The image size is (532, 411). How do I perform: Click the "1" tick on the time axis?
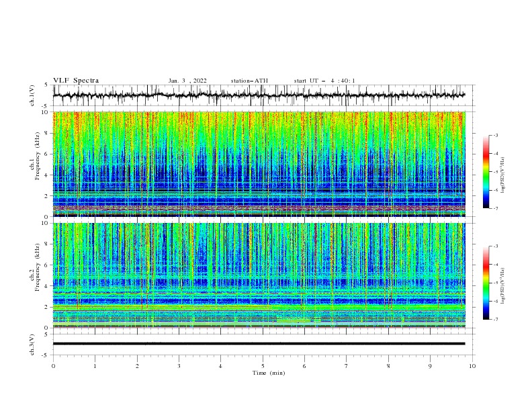[95, 366]
